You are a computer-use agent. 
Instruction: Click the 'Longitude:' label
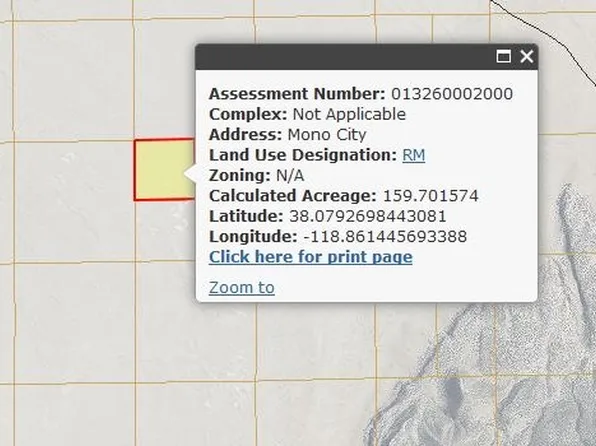pyautogui.click(x=253, y=236)
